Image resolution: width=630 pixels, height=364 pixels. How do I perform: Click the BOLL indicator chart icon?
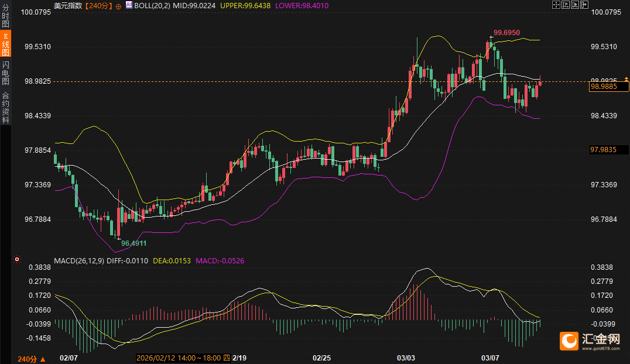[x=129, y=5]
